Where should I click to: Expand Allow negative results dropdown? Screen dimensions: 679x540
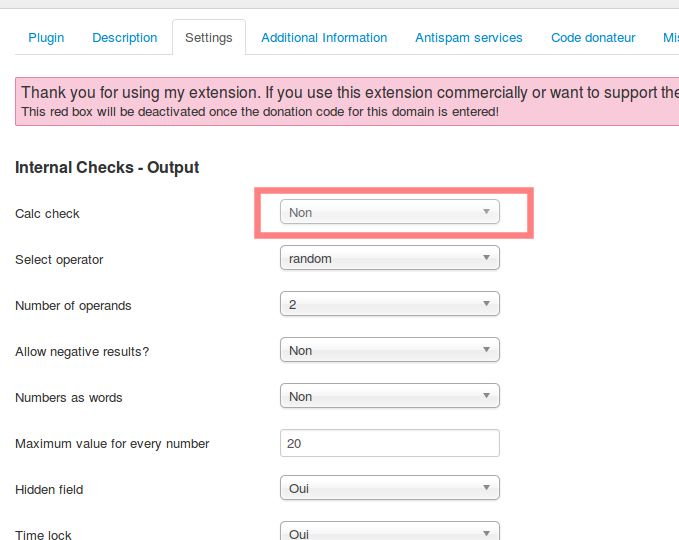(390, 350)
